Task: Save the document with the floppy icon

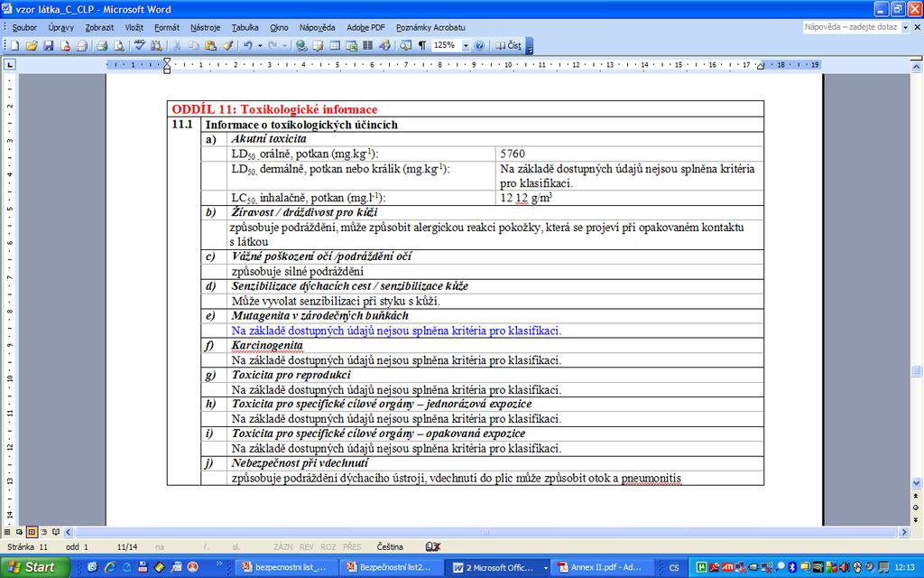Action: click(x=48, y=45)
